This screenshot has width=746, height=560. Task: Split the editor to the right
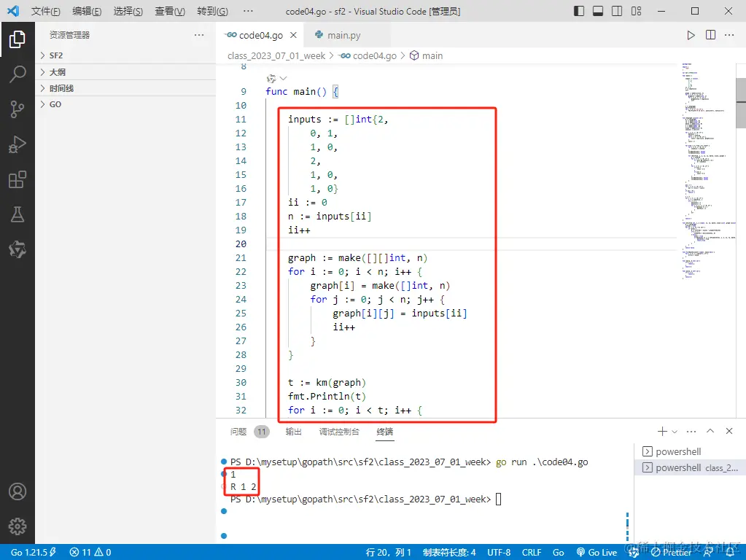pyautogui.click(x=710, y=35)
